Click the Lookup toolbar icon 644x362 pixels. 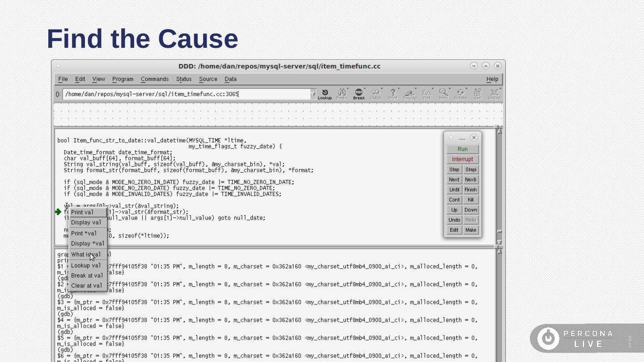[x=325, y=94]
